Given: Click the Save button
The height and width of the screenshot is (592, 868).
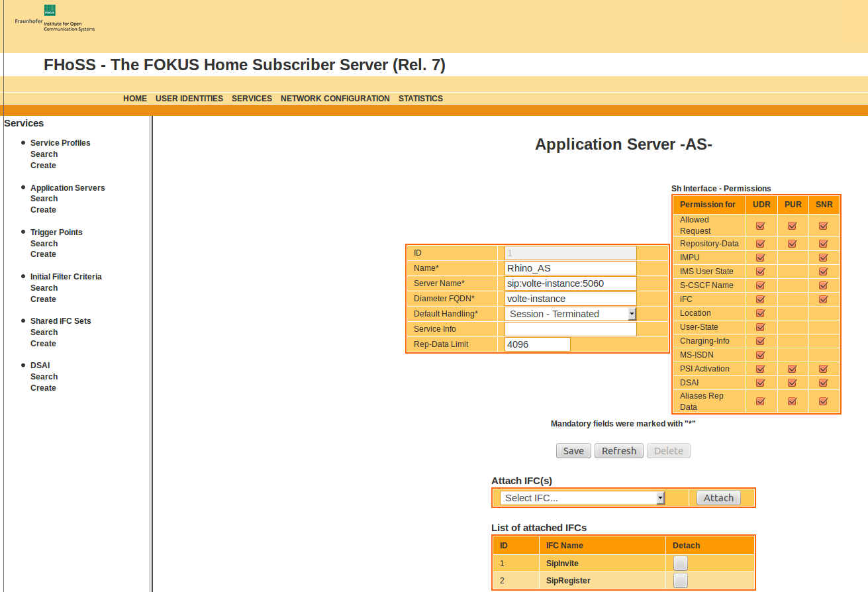Looking at the screenshot, I should pos(573,450).
